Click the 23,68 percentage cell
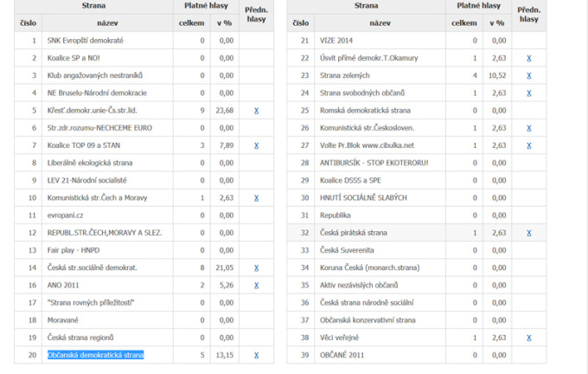Image resolution: width=588 pixels, height=374 pixels. coord(226,111)
